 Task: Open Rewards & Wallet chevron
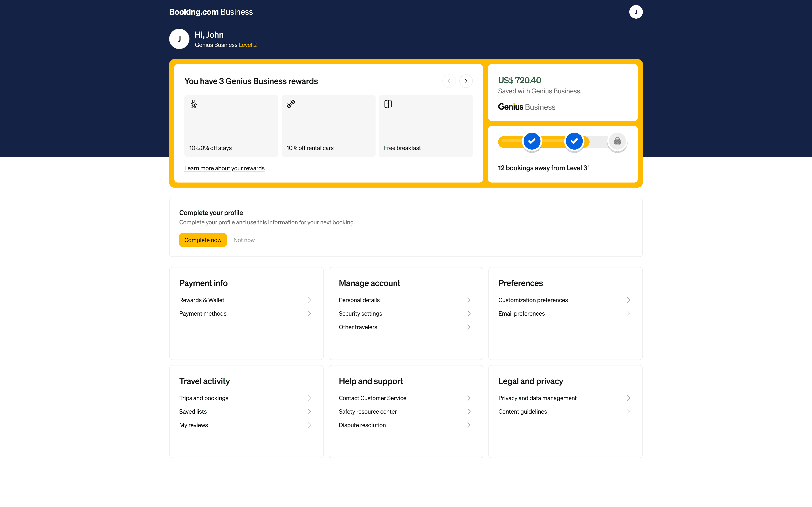[x=309, y=300]
